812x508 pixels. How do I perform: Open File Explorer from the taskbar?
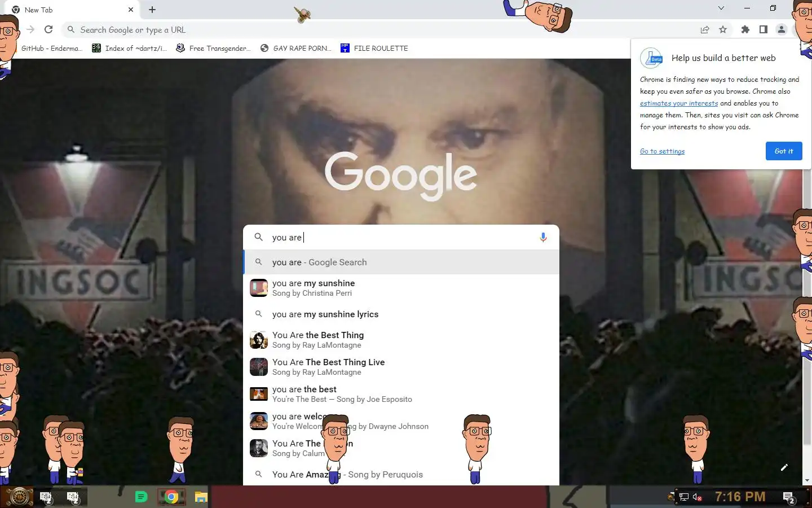point(201,497)
